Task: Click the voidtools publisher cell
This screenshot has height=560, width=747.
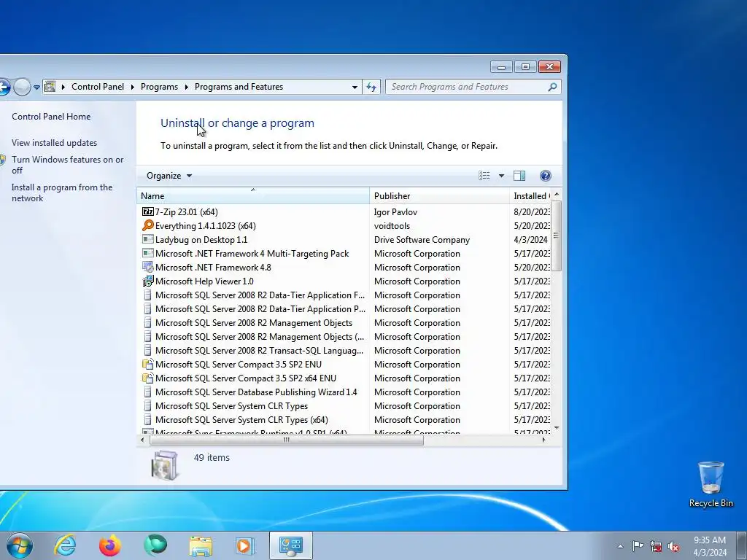Action: (x=392, y=226)
